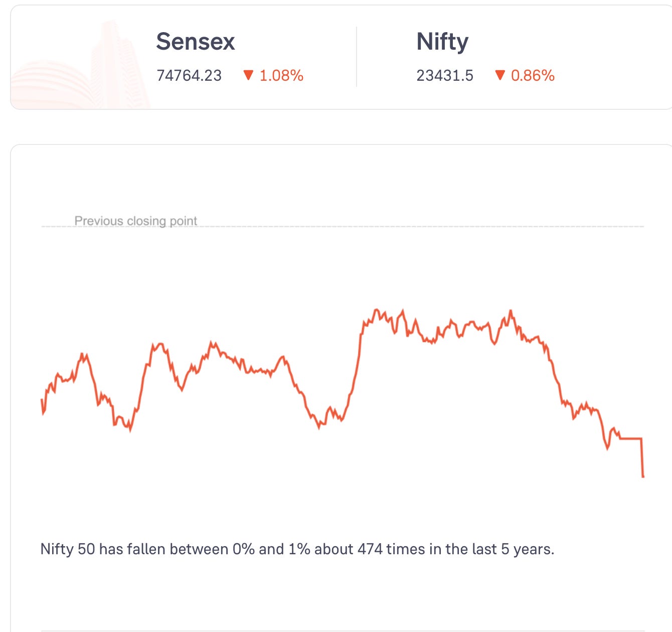Click the chart line's starting point
Image resolution: width=672 pixels, height=632 pixels.
click(x=42, y=400)
